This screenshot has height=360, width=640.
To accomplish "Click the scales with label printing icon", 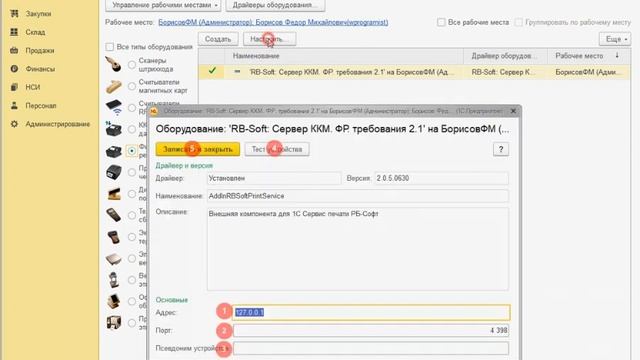I will pyautogui.click(x=113, y=280).
